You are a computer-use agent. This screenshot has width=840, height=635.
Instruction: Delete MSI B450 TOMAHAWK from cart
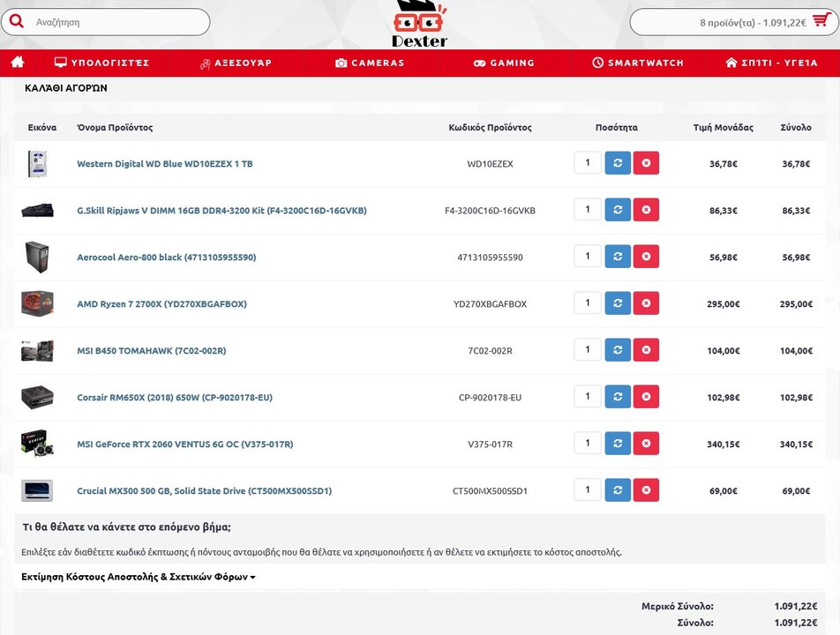click(x=646, y=349)
